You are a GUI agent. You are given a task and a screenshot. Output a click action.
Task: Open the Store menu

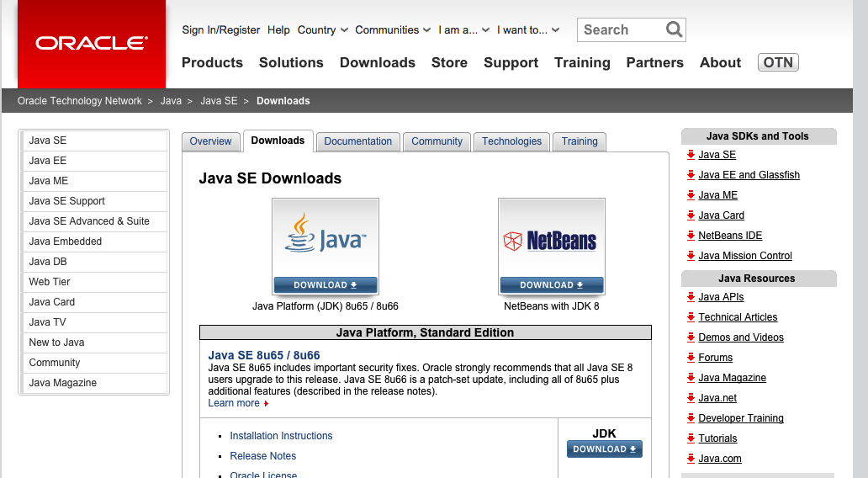point(449,62)
